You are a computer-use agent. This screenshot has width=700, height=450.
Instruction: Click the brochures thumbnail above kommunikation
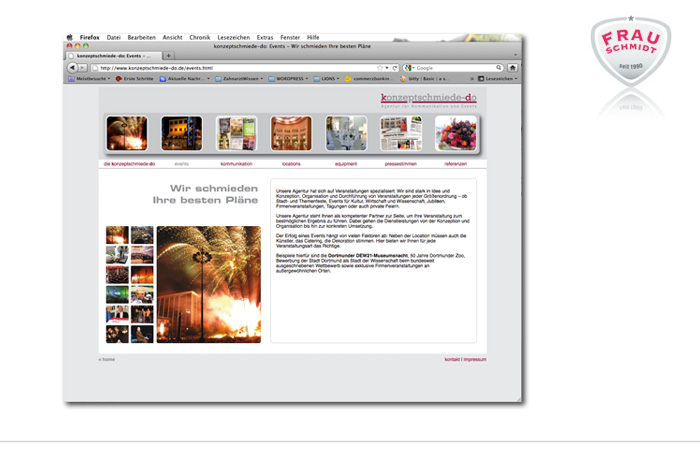click(x=236, y=133)
